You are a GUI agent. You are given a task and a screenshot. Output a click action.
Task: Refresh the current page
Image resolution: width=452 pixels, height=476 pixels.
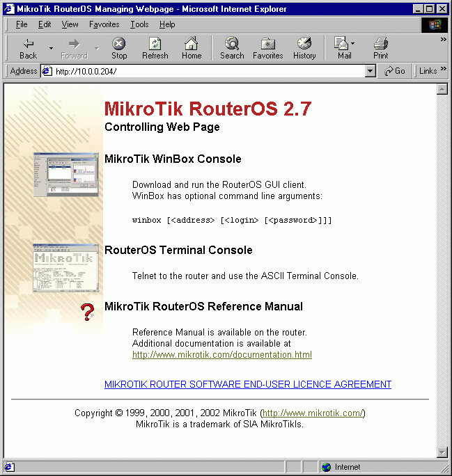tap(155, 48)
